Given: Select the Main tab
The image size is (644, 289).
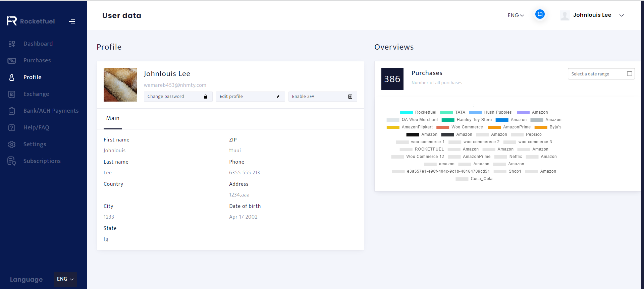Looking at the screenshot, I should coord(113,118).
